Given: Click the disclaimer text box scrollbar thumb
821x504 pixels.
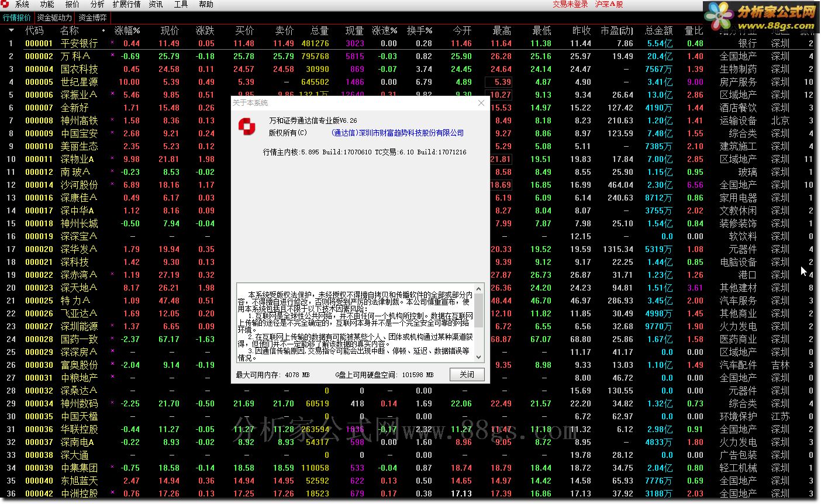Looking at the screenshot, I should point(479,310).
